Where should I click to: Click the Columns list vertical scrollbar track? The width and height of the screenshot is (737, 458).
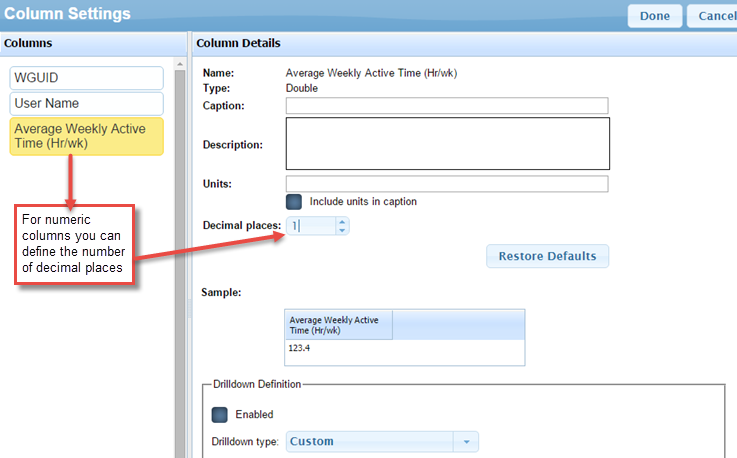tap(180, 263)
